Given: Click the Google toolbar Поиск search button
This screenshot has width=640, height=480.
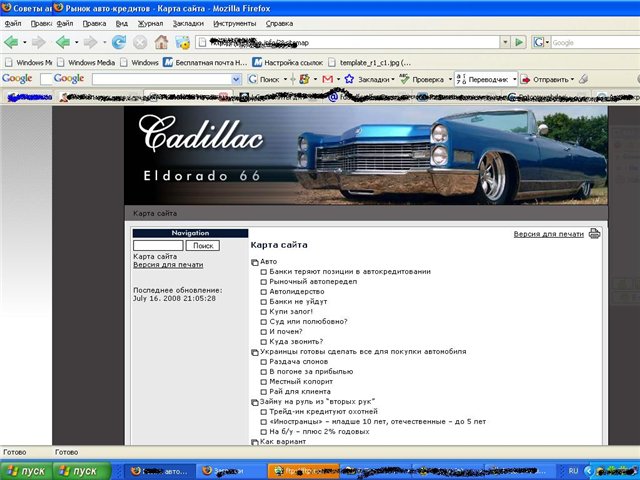Looking at the screenshot, I should (264, 79).
